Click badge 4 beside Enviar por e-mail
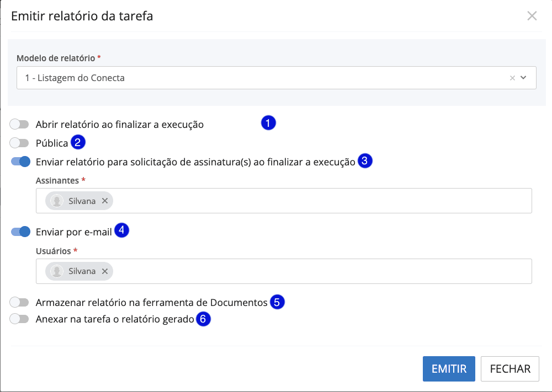552x392 pixels. click(121, 230)
